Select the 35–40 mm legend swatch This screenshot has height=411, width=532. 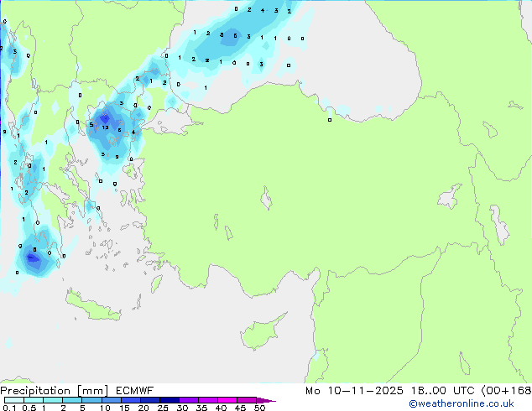(207, 400)
